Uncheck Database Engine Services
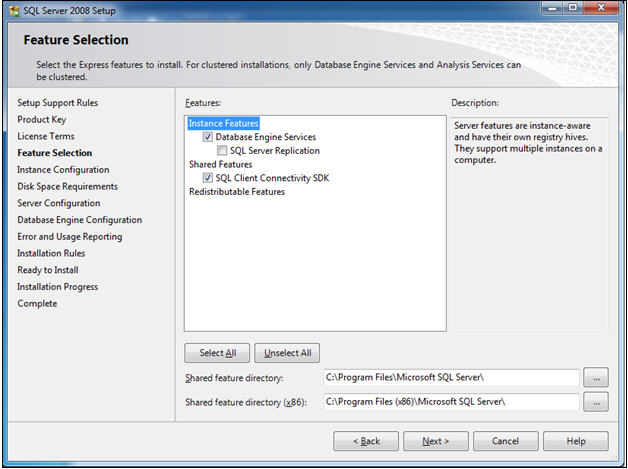Viewport: 628px width, 469px height. click(208, 138)
